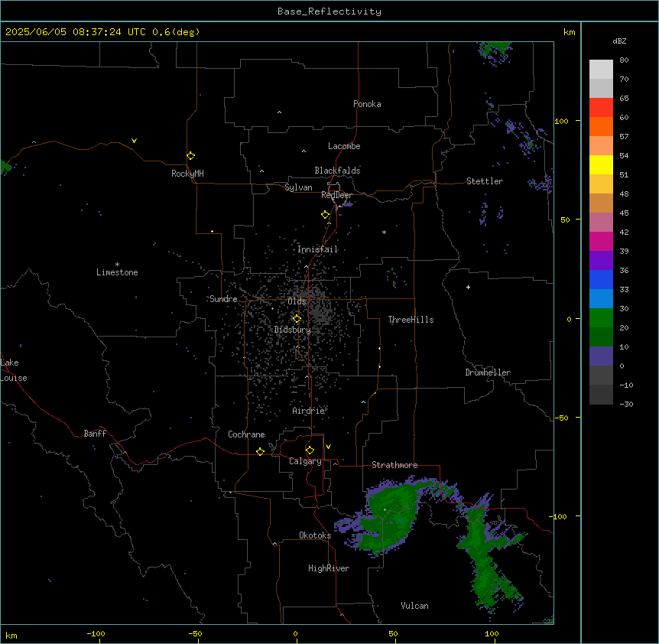Click the Ponoka town label
This screenshot has height=644, width=659.
[367, 104]
